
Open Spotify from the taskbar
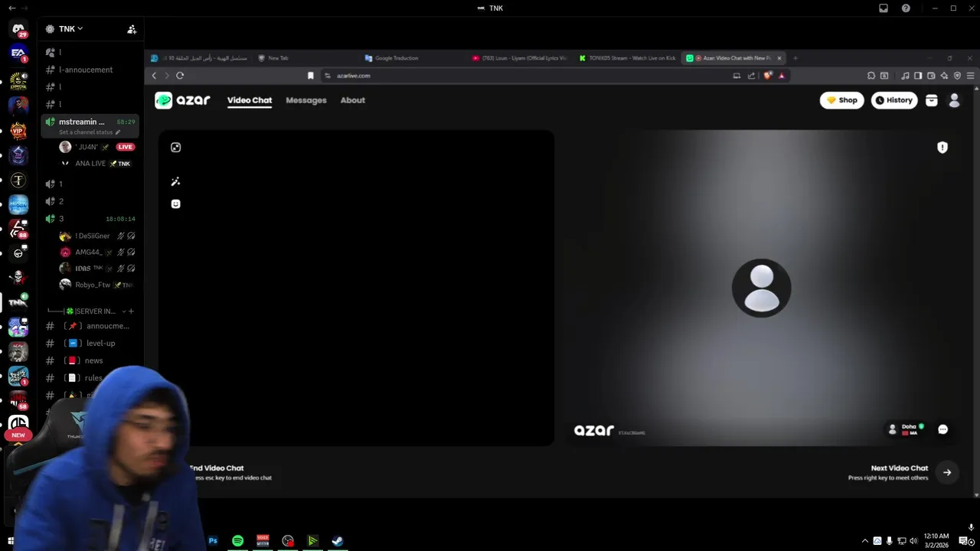click(238, 541)
